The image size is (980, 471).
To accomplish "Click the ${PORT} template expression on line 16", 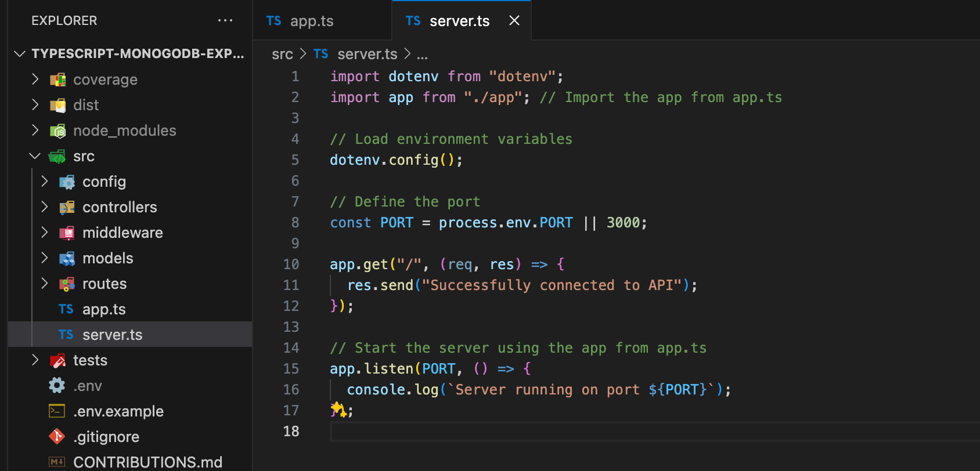I will pyautogui.click(x=678, y=389).
